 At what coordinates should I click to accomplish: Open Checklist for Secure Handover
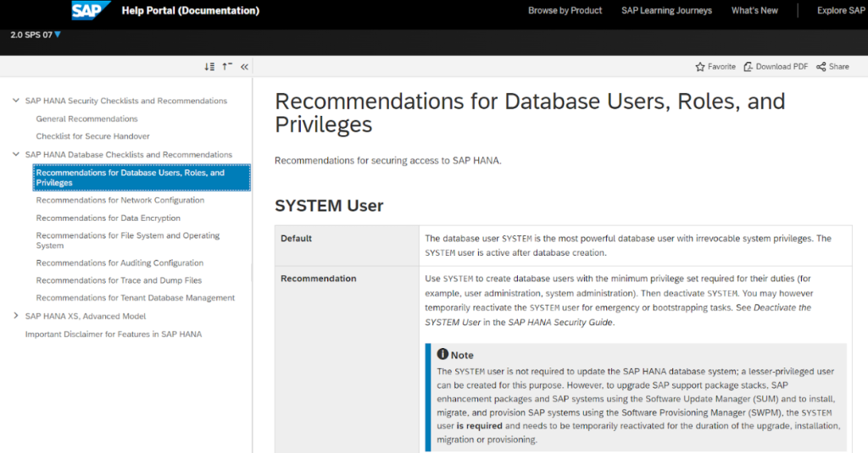point(93,136)
